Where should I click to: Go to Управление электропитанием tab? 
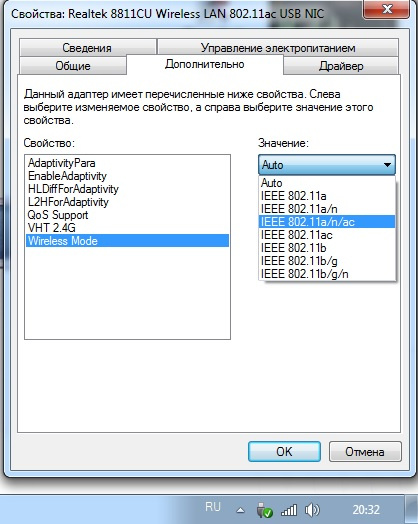[278, 48]
